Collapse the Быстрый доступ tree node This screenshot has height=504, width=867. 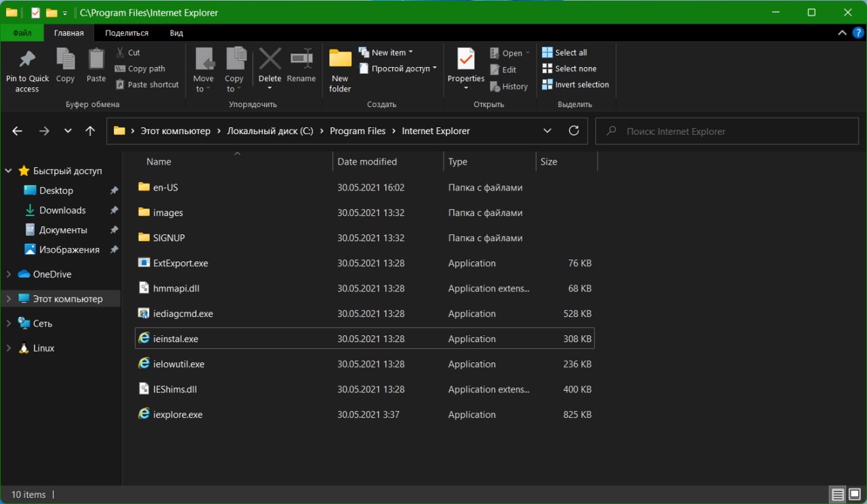coord(8,171)
